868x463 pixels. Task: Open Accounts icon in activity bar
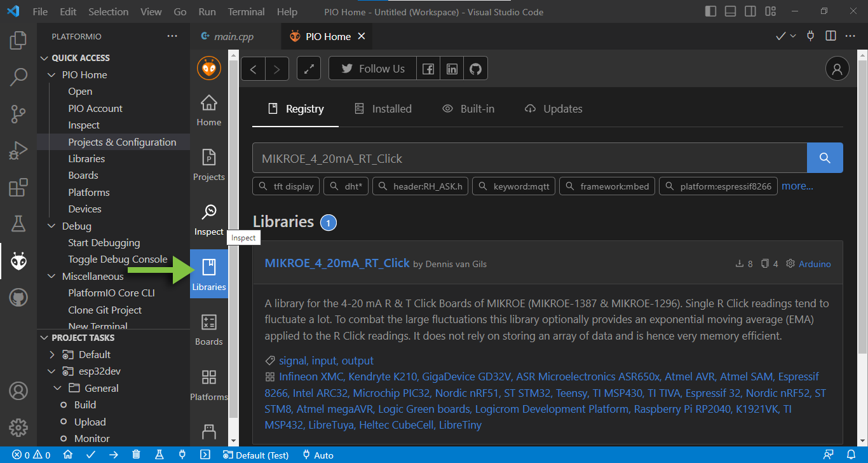18,390
